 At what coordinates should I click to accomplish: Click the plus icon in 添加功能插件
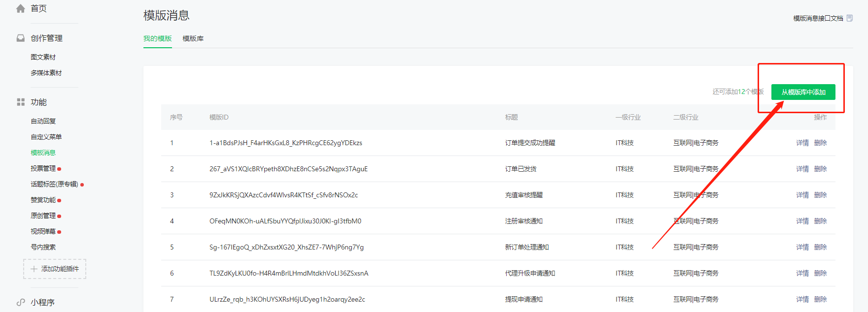coord(34,269)
